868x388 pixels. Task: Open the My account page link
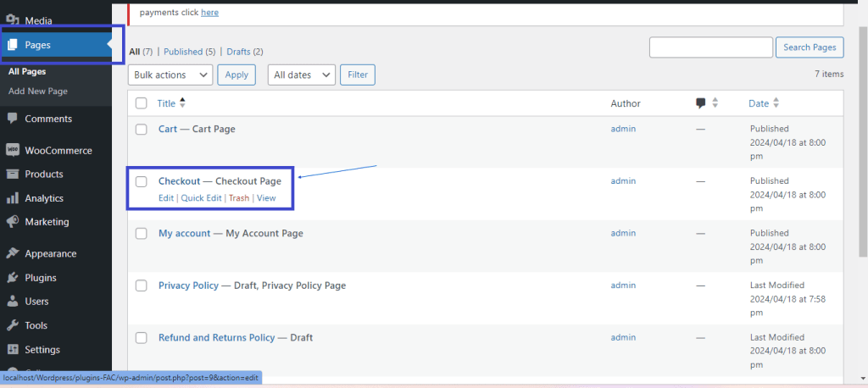pyautogui.click(x=184, y=234)
